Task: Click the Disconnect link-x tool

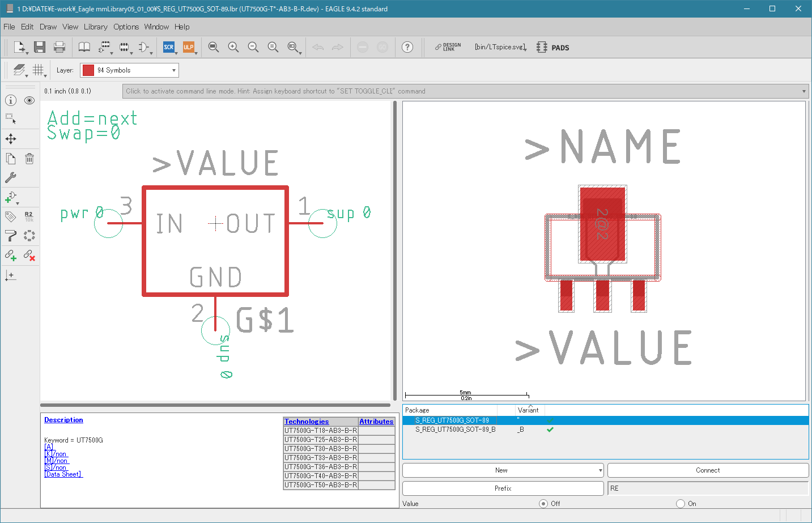Action: click(29, 256)
